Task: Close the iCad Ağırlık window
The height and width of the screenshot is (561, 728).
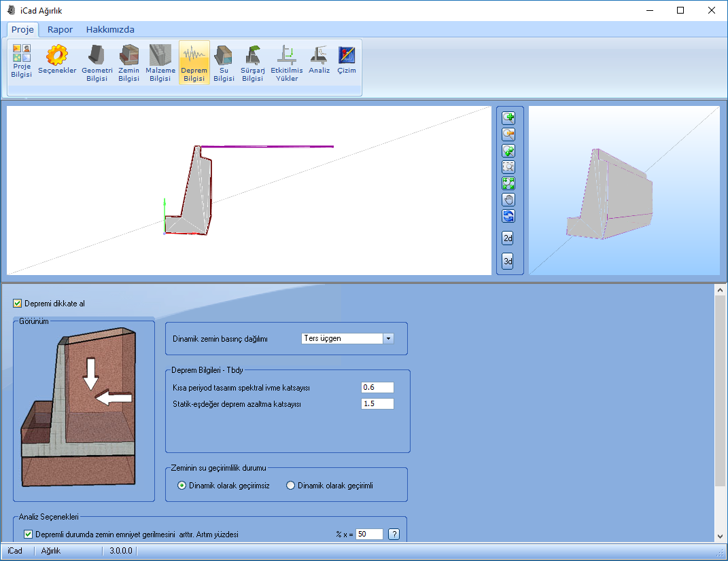Action: point(711,10)
